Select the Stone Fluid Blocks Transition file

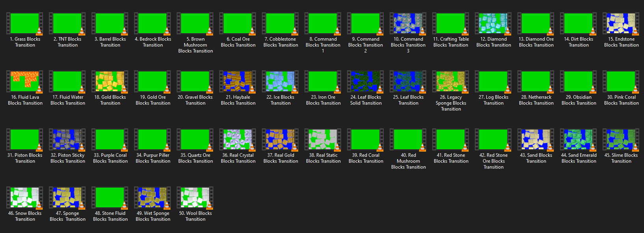point(110,197)
